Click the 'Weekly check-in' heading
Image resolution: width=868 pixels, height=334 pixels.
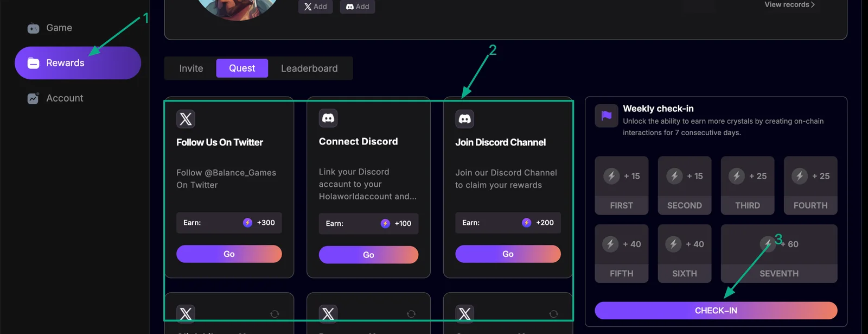point(658,109)
